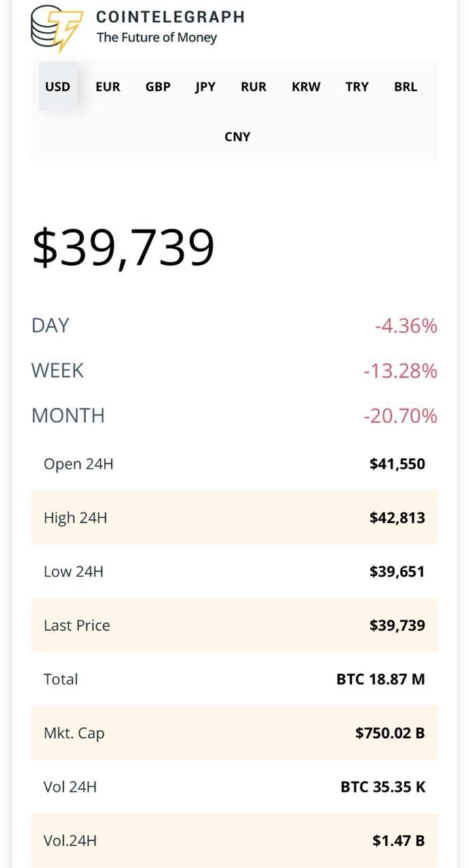Click the Last Price row

click(x=234, y=625)
